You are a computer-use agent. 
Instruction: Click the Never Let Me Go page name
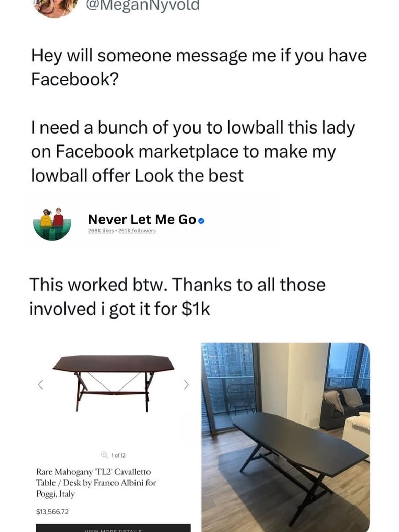[x=142, y=219]
